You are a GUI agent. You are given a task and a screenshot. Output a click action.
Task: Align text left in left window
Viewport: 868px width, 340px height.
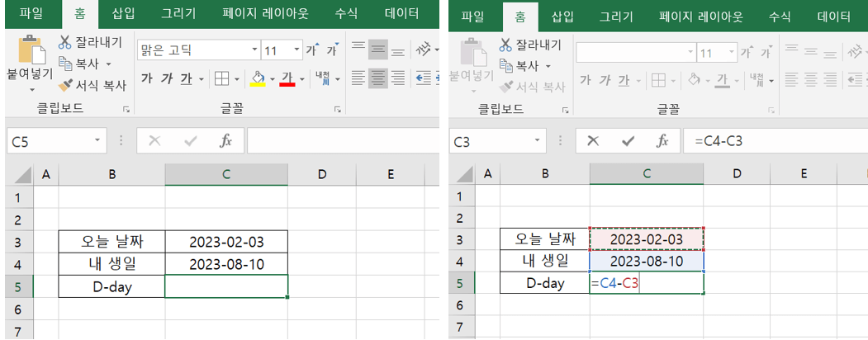pos(358,78)
